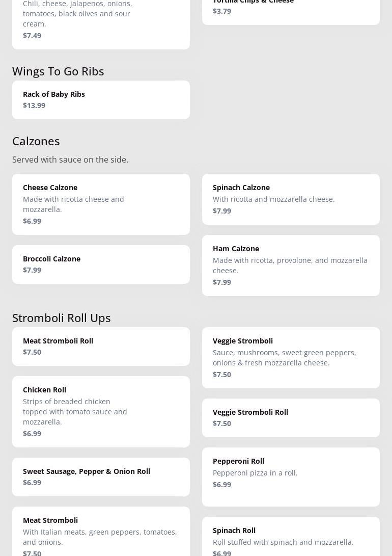Add the Broccoli Calzone item

pyautogui.click(x=101, y=264)
